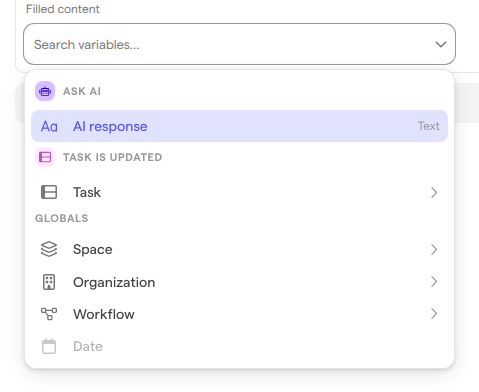479x392 pixels.
Task: Click the Ask AI robot icon
Action: pyautogui.click(x=45, y=91)
